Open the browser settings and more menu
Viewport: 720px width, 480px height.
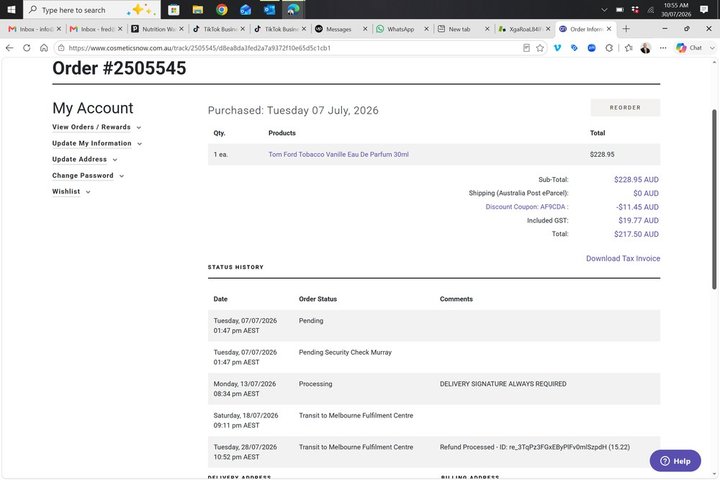663,48
